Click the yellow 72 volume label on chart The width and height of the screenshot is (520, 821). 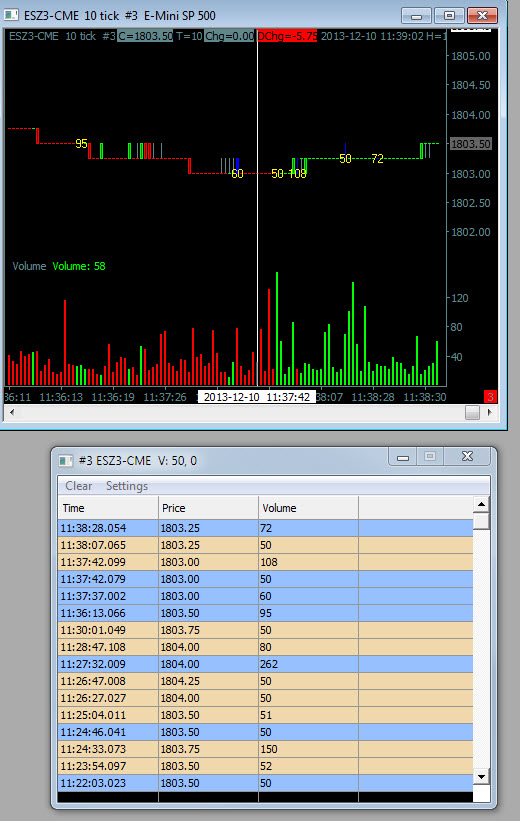(378, 158)
